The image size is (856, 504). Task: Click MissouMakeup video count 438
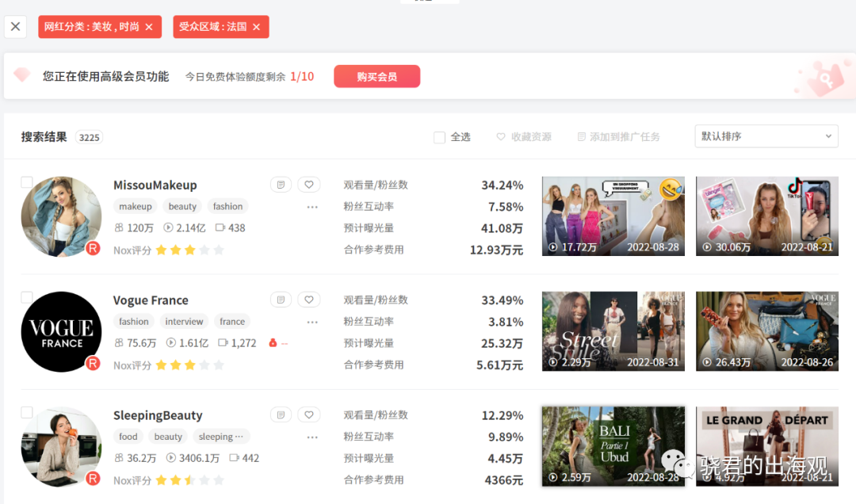tap(231, 227)
